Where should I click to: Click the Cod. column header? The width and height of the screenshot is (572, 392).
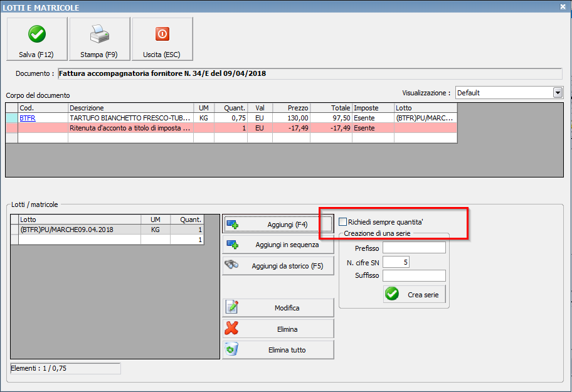(x=43, y=108)
